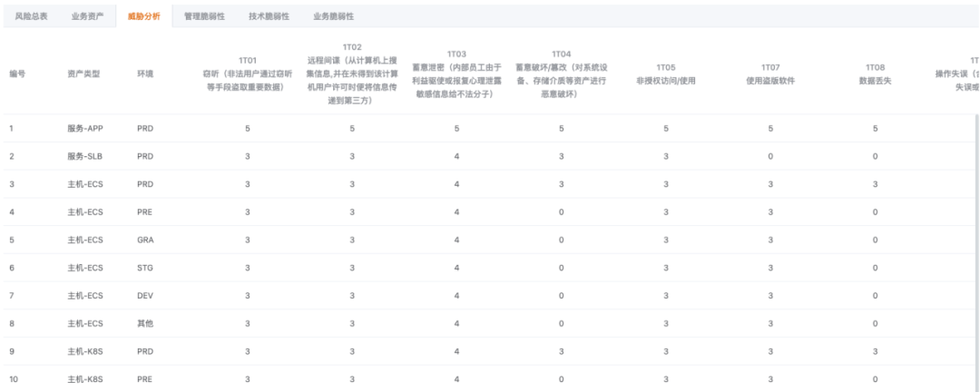
Task: Click PRD environment in row 2
Action: pos(145,156)
